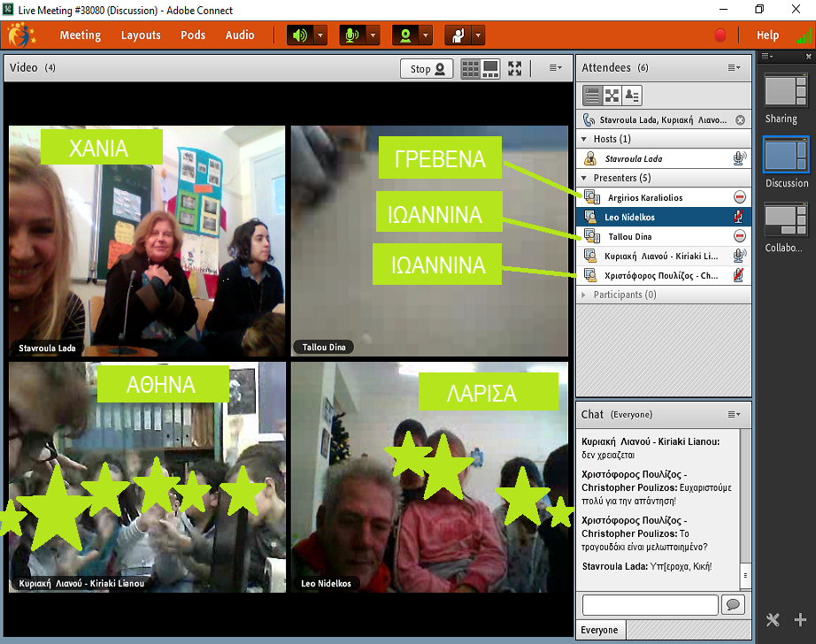This screenshot has height=644, width=816.
Task: Open the Audio menu
Action: [x=240, y=34]
